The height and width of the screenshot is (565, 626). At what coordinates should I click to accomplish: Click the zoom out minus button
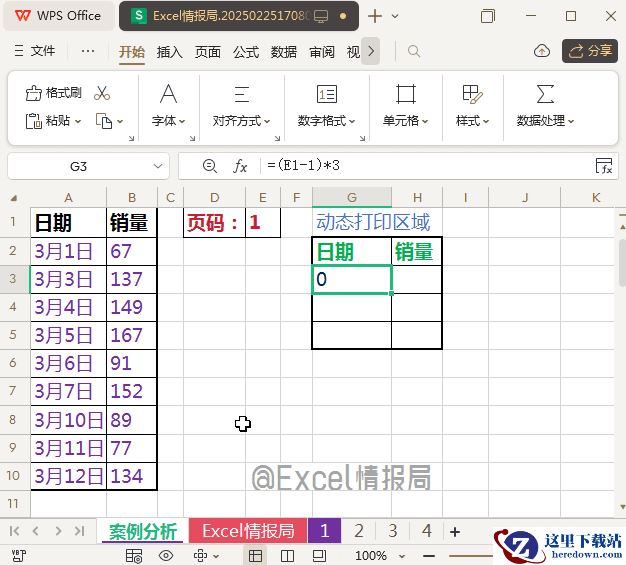coord(429,556)
